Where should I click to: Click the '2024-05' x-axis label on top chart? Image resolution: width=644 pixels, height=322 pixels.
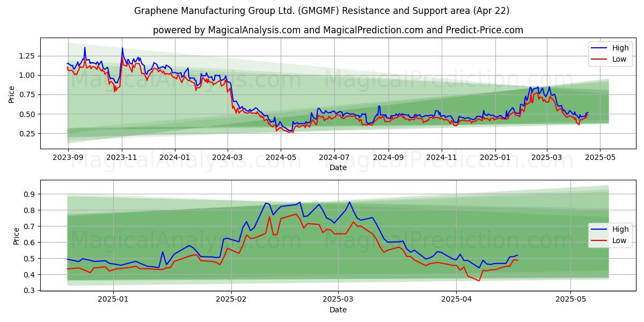[281, 158]
